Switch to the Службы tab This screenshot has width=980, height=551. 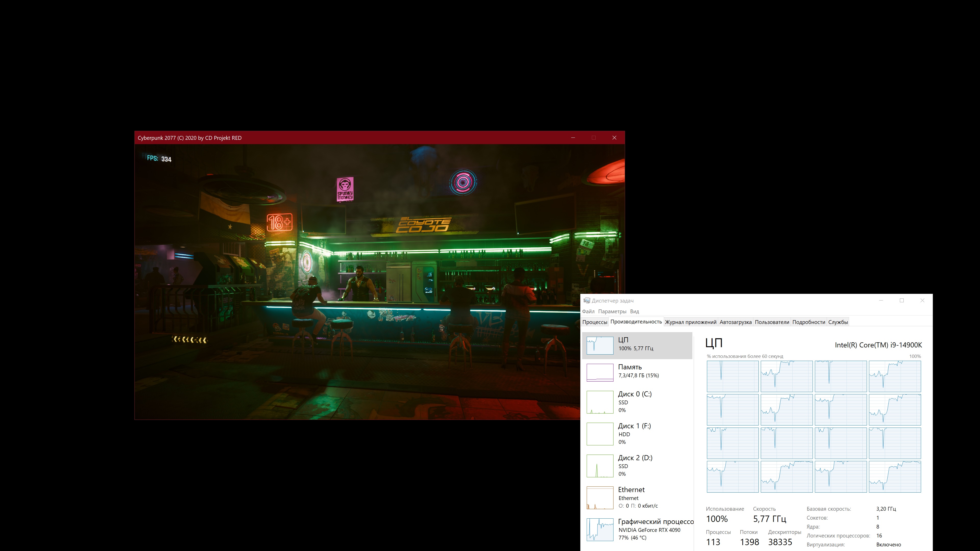click(x=838, y=322)
